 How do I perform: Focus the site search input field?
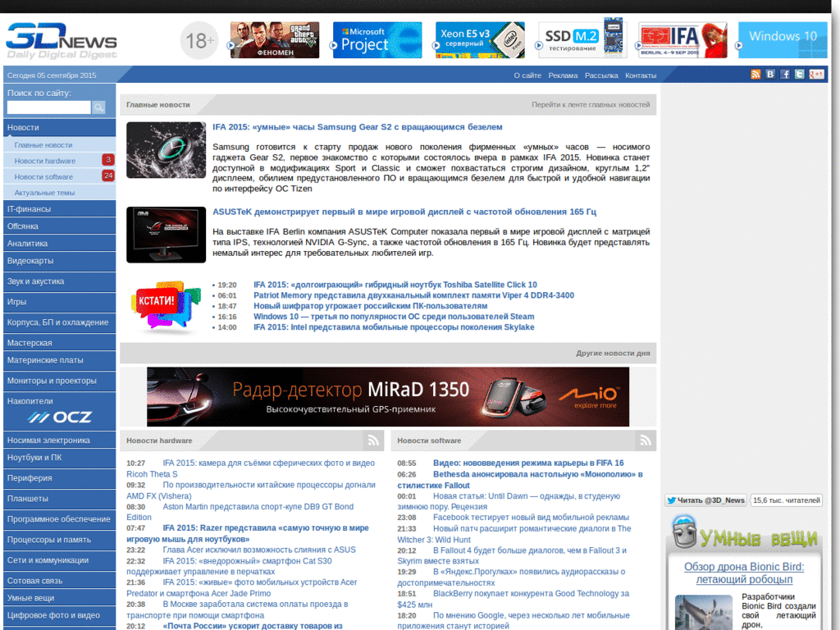48,107
